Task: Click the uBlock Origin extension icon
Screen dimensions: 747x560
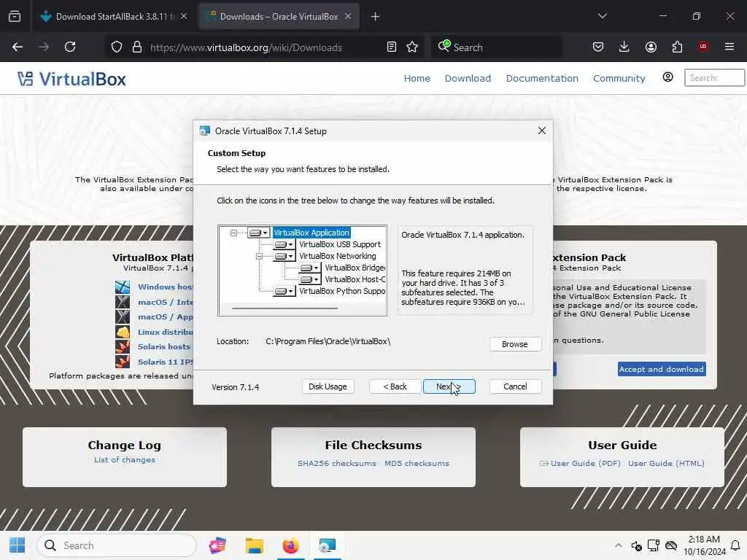Action: click(x=703, y=47)
